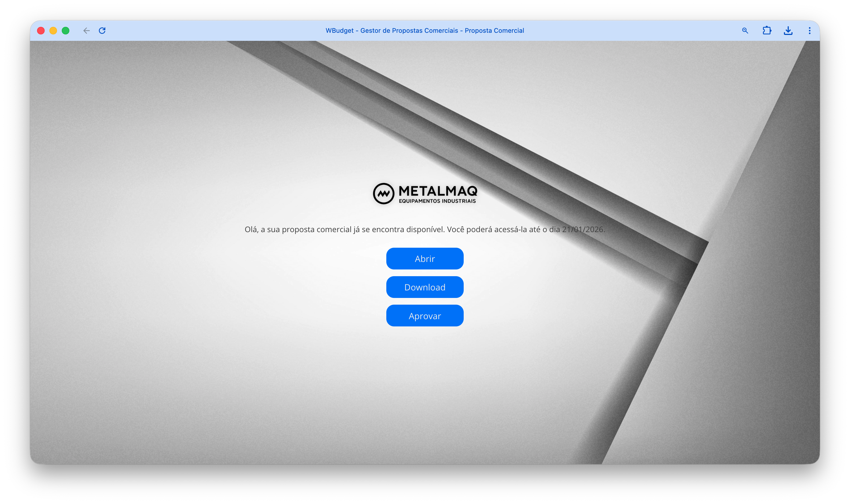Minimize the window with yellow button
850x504 pixels.
(53, 31)
